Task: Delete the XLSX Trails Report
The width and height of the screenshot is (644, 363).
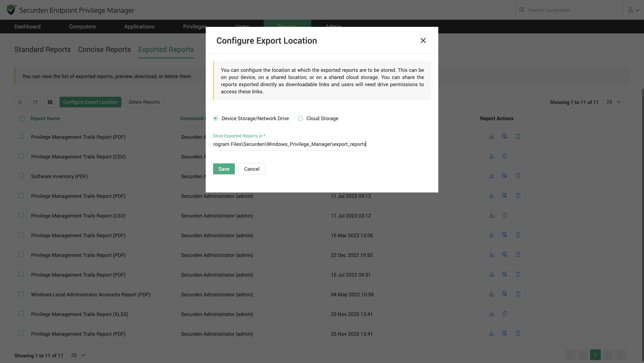Action: coord(504,314)
